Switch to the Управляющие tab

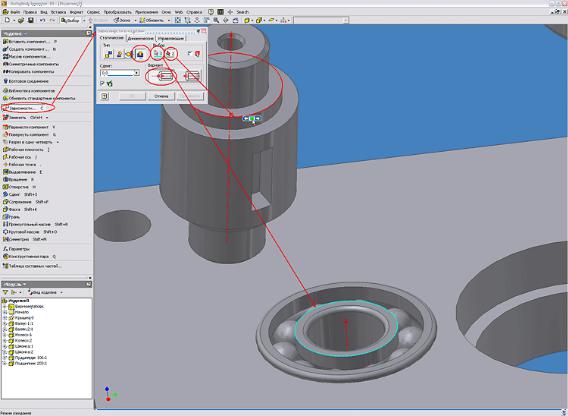pyautogui.click(x=171, y=38)
